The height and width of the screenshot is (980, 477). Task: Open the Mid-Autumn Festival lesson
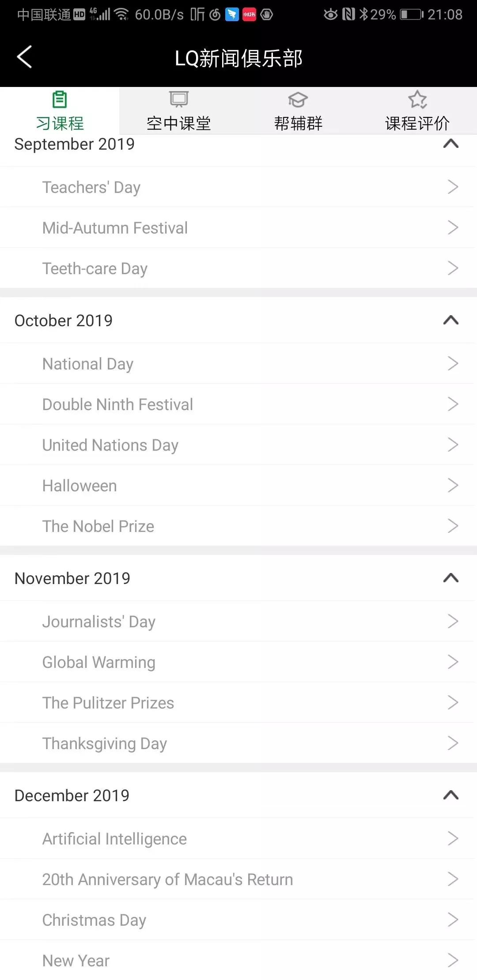pos(115,228)
